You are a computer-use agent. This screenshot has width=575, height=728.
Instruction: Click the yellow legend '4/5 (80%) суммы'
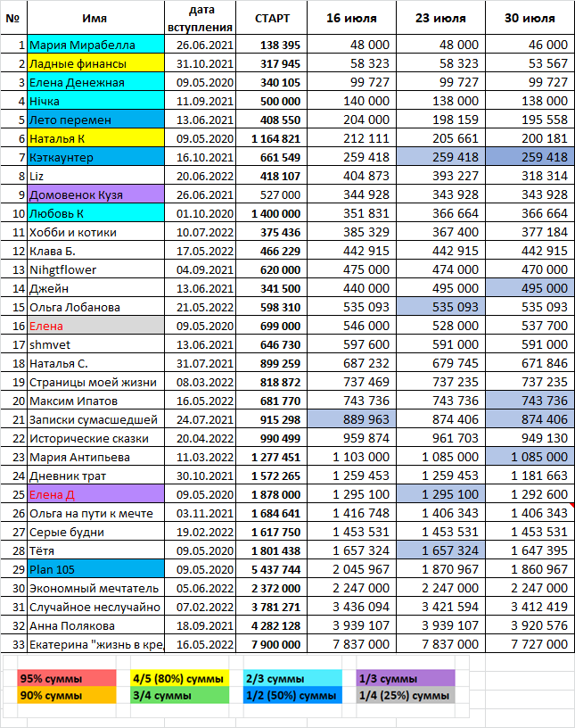[x=179, y=678]
